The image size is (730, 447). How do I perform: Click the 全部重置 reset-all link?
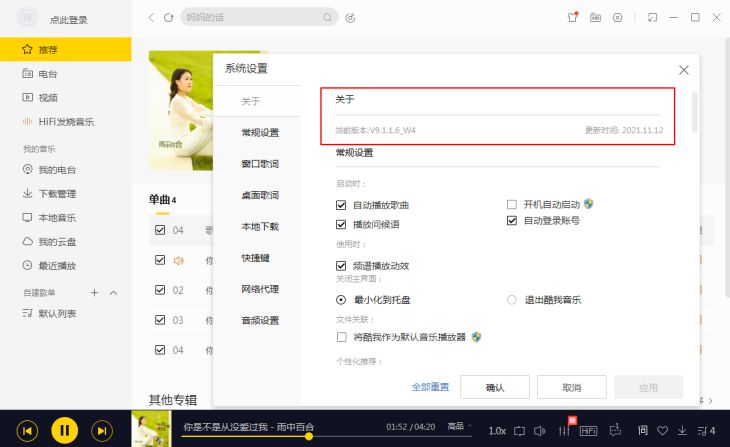[430, 387]
